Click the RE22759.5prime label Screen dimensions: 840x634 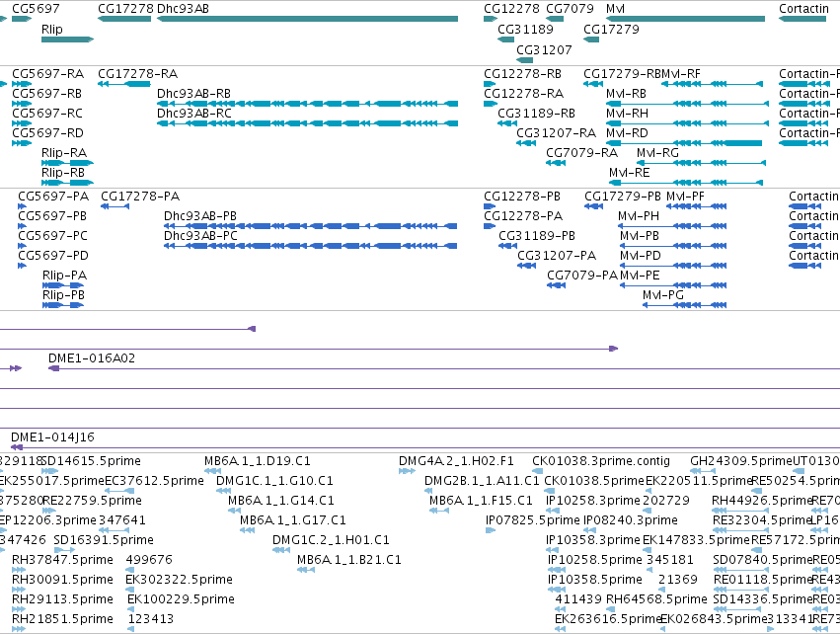[x=92, y=501]
